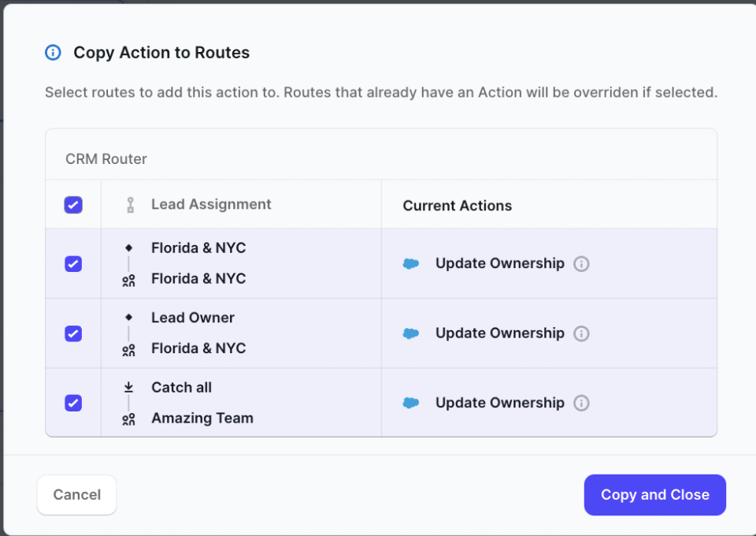Click Update Ownership text in Lead Owner row

(x=499, y=333)
